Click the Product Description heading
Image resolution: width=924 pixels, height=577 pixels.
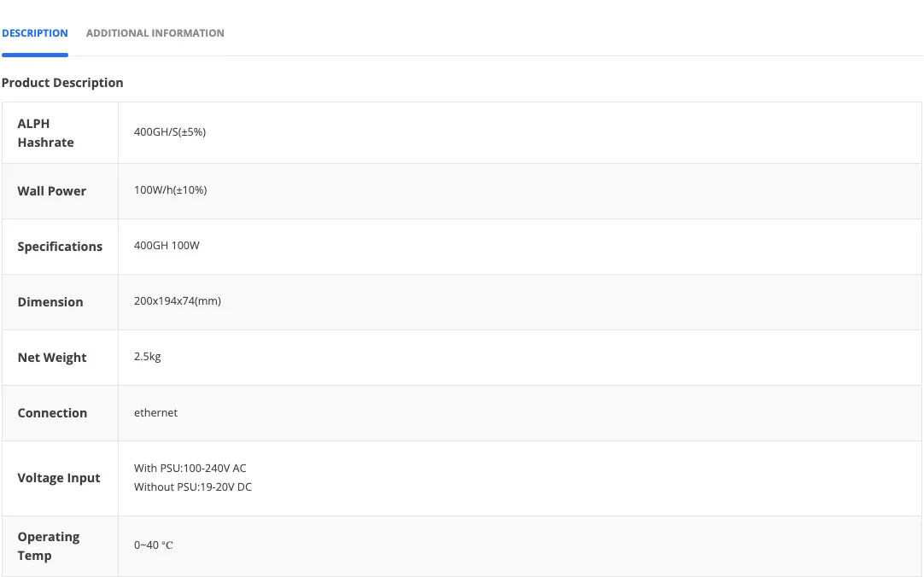tap(62, 83)
